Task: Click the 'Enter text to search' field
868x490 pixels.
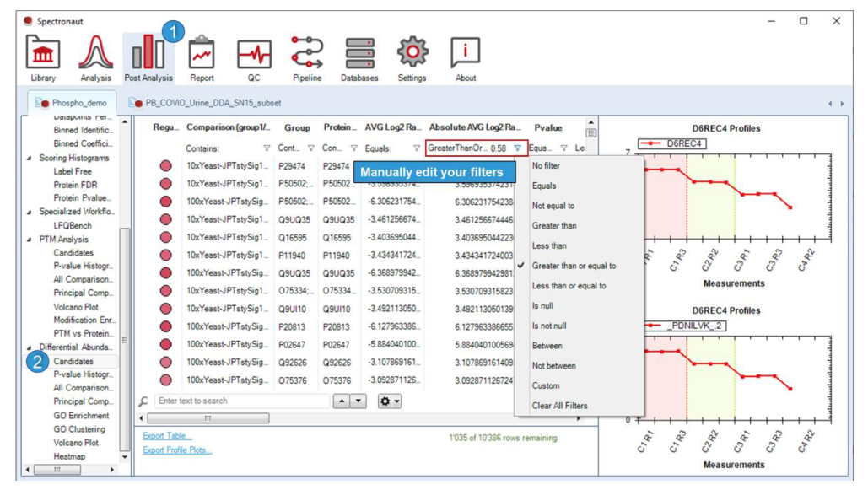Action: (242, 401)
